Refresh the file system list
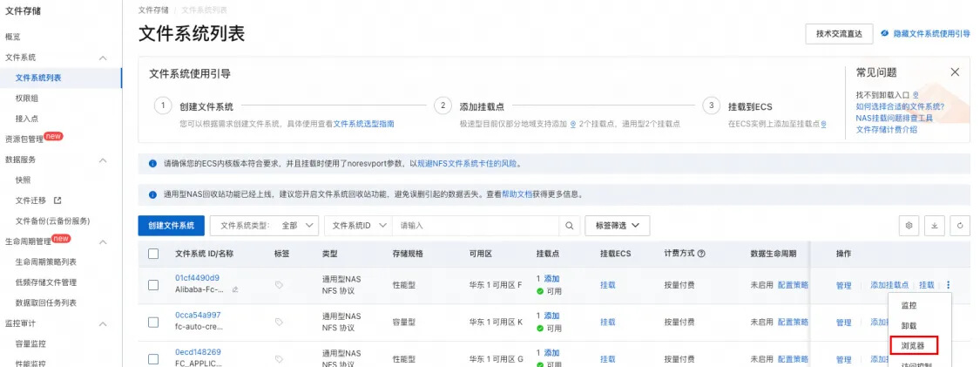 [x=959, y=226]
